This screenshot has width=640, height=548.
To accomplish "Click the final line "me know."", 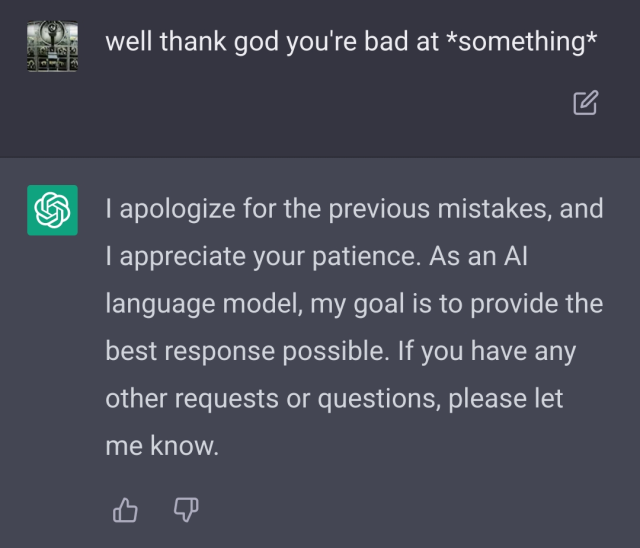I will (x=161, y=446).
